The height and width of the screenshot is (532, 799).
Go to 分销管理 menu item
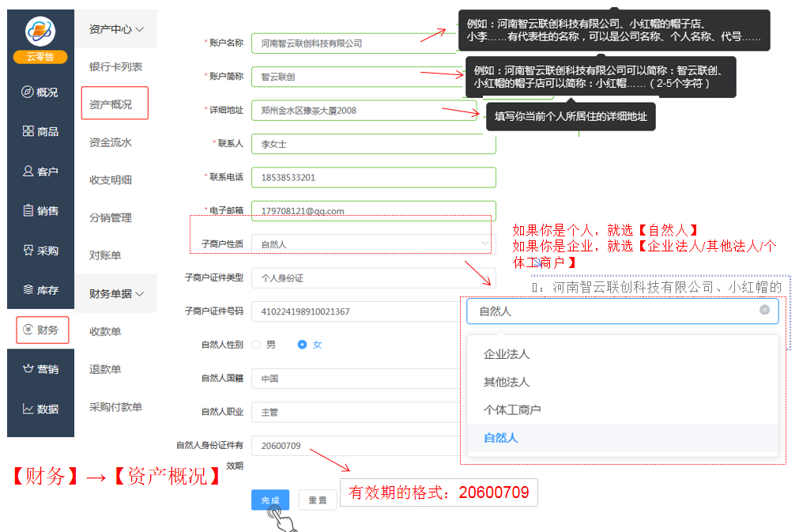[x=111, y=217]
